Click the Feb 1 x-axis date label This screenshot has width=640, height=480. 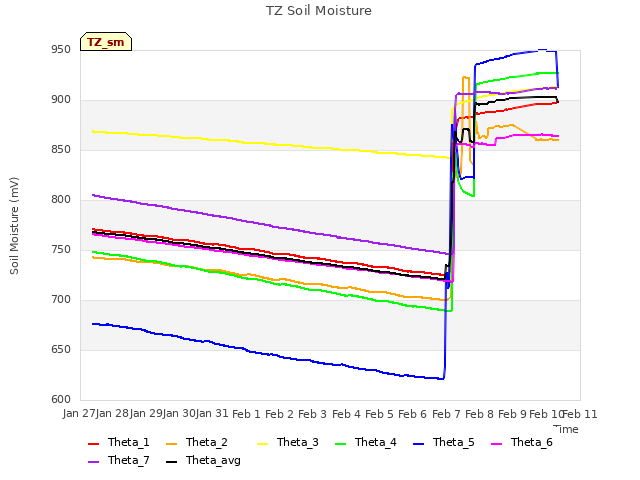coord(247,414)
